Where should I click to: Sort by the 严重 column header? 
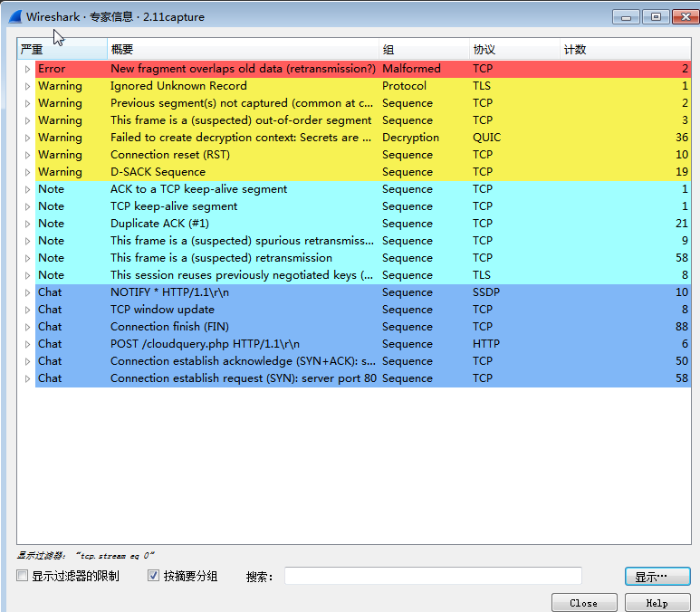pos(62,49)
